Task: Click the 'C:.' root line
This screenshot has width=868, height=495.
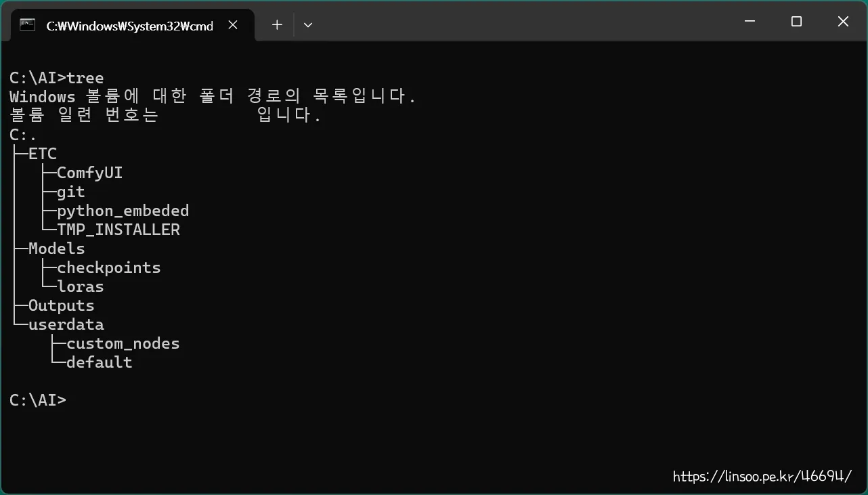Action: [23, 135]
